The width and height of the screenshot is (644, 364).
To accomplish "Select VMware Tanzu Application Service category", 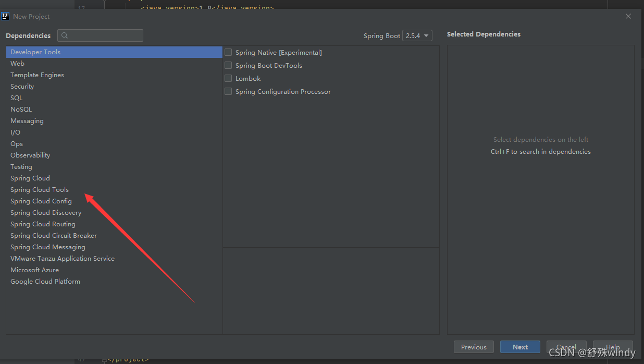I will pos(114,259).
